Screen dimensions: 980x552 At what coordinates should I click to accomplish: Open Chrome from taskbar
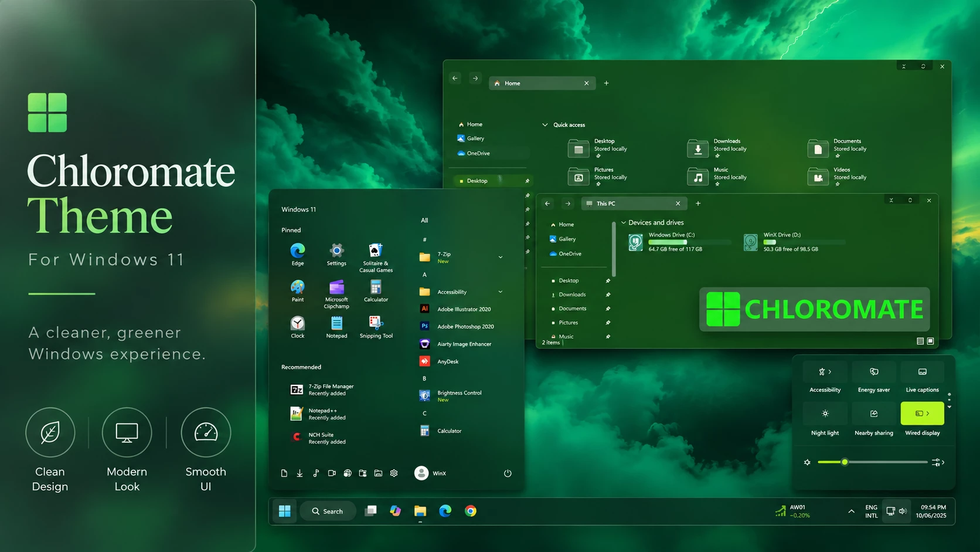pyautogui.click(x=471, y=511)
